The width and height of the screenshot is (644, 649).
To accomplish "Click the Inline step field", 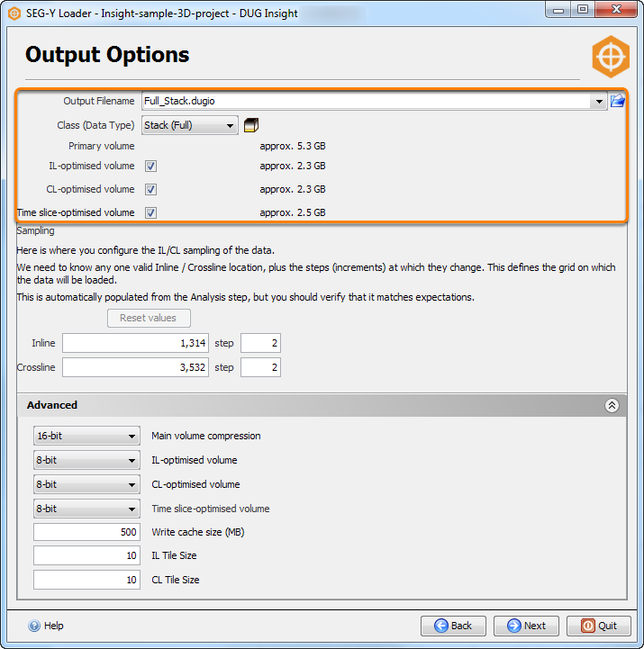I will click(260, 343).
